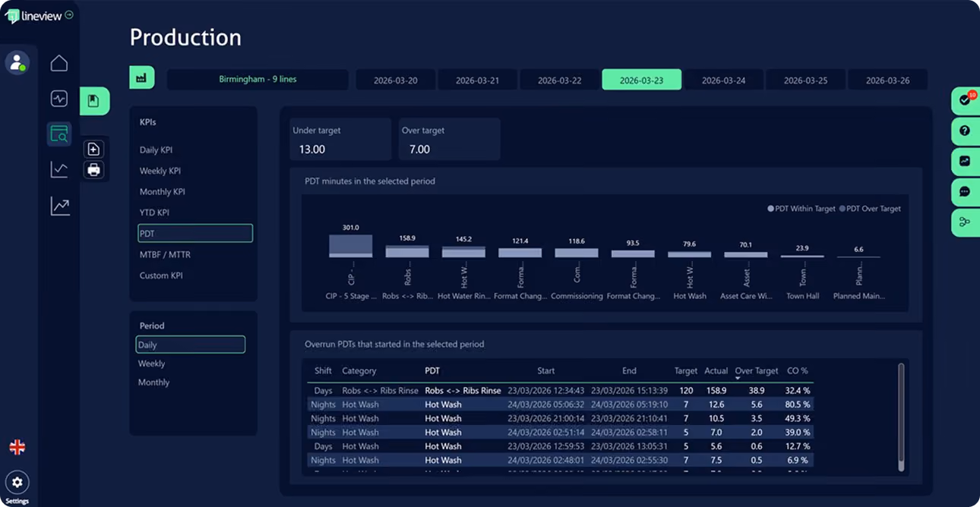Screen dimensions: 980x507
Task: Click the Hot Water Rinse bar (145.2)
Action: [463, 252]
